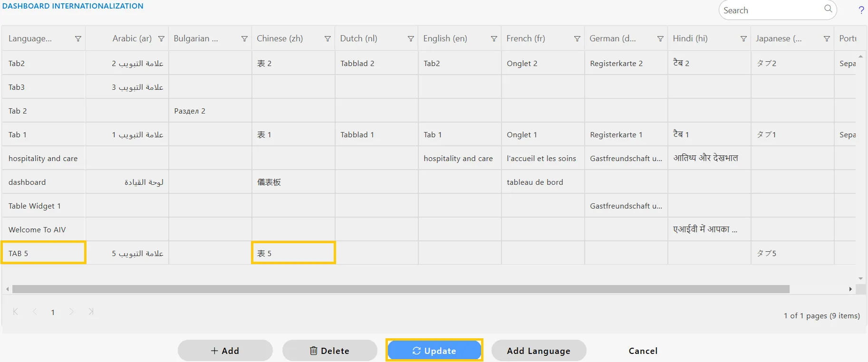Select German cell in Table Widget 1 row
The image size is (868, 362).
(x=626, y=206)
